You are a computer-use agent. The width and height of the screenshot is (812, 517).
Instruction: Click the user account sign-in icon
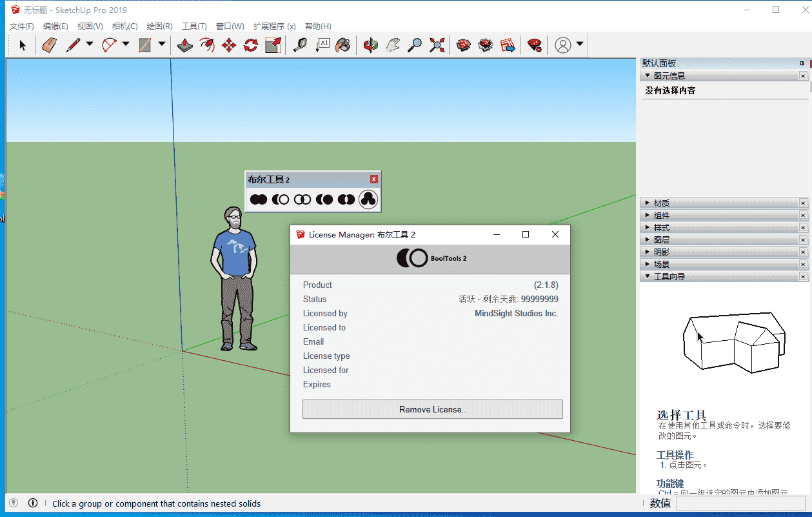[563, 45]
